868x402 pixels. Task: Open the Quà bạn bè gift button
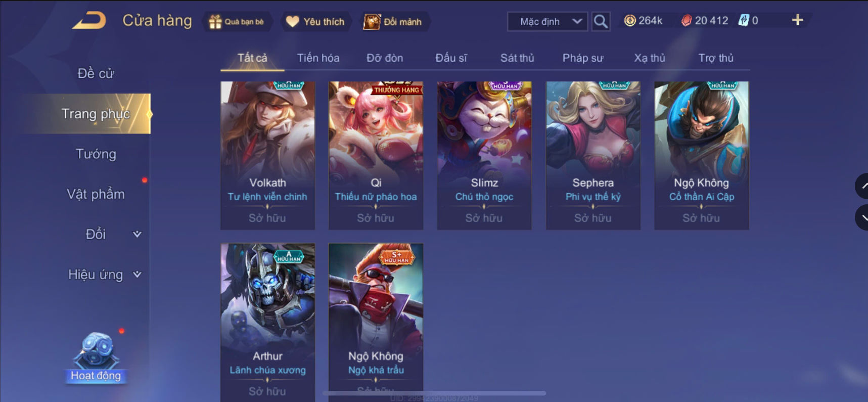237,22
